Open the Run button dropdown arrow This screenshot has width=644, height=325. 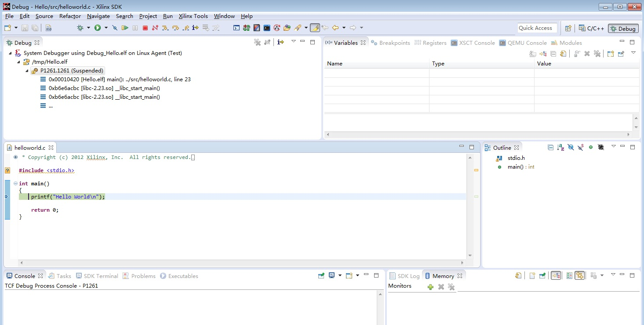coord(106,27)
